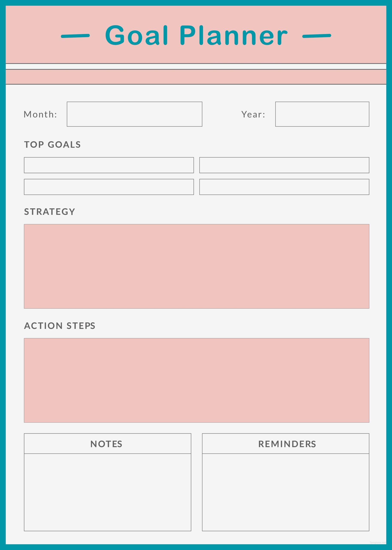The width and height of the screenshot is (392, 550).
Task: Click the bottom-left Top Goals box
Action: point(109,187)
